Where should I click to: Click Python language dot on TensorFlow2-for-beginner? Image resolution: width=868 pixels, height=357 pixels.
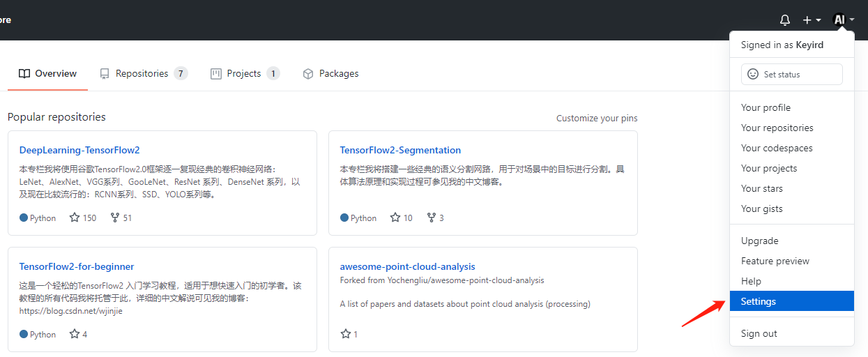pyautogui.click(x=24, y=334)
